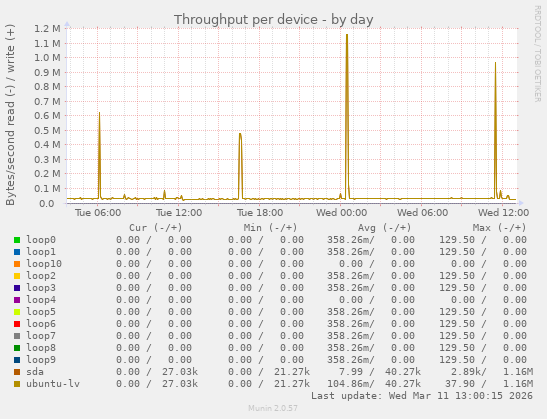Select the loop5 legend label

click(41, 312)
